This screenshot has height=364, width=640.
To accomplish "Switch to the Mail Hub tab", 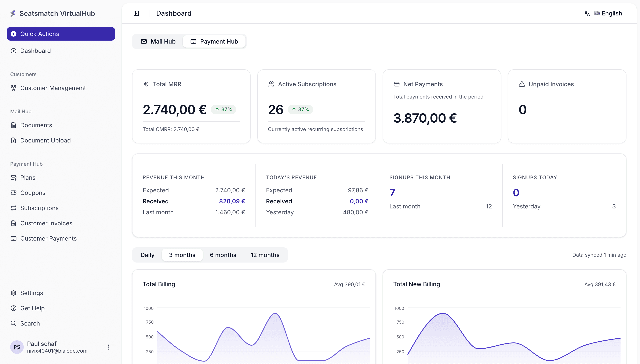I will (x=158, y=41).
